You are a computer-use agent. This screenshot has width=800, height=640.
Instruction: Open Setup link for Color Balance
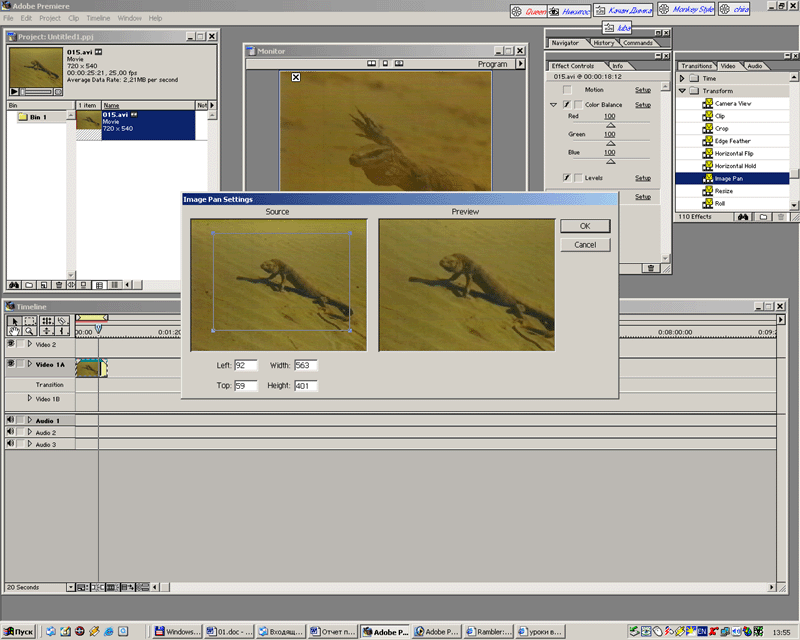[x=643, y=105]
